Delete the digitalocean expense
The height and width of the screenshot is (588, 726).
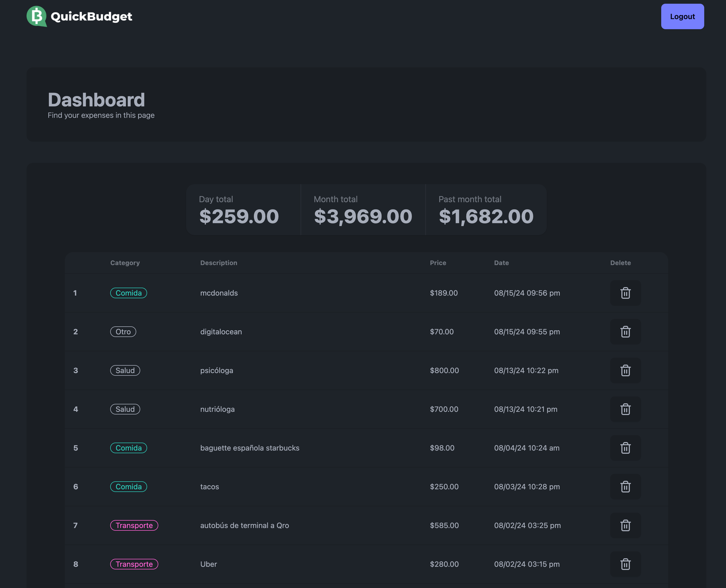[625, 332]
